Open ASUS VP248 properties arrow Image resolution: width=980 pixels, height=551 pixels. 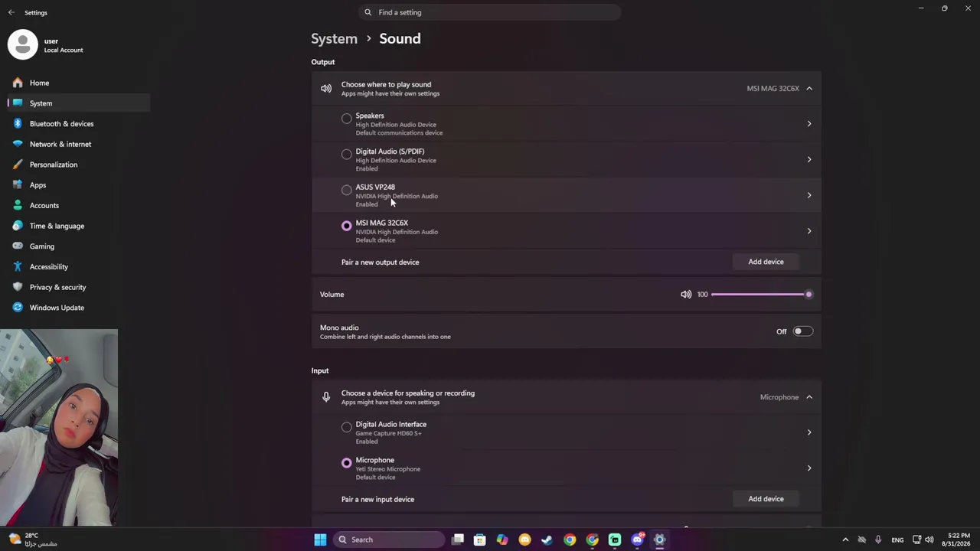(809, 195)
